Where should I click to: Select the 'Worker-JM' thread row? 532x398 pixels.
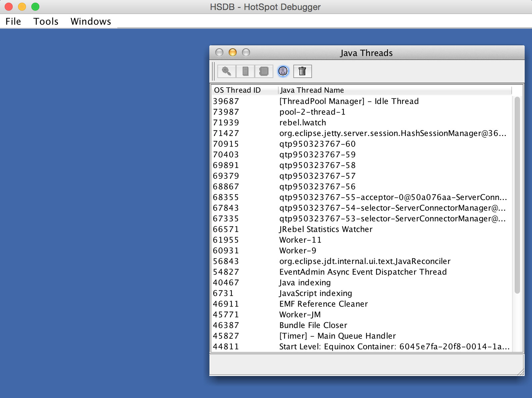coord(362,315)
